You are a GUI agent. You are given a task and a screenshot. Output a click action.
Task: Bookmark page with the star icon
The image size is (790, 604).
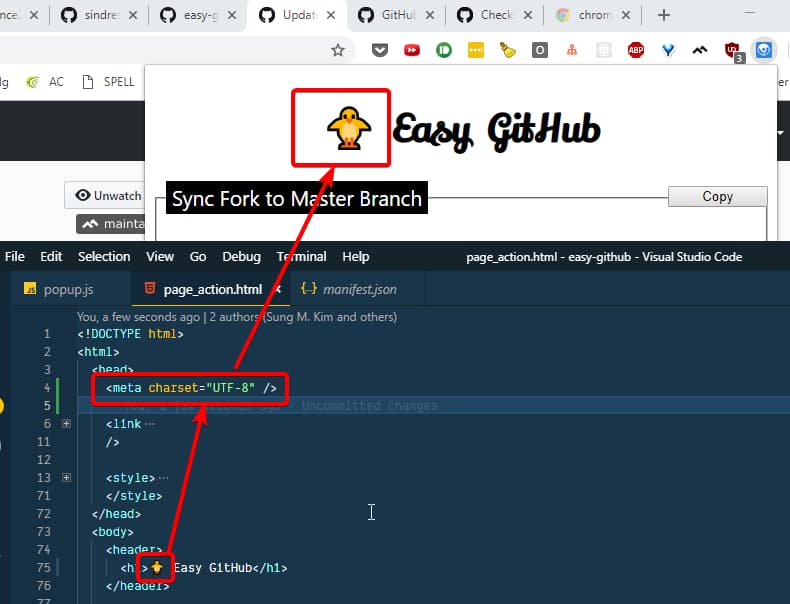coord(338,50)
